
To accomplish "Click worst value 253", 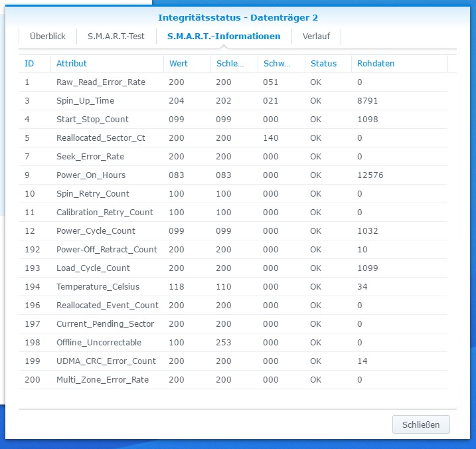I will tap(224, 342).
